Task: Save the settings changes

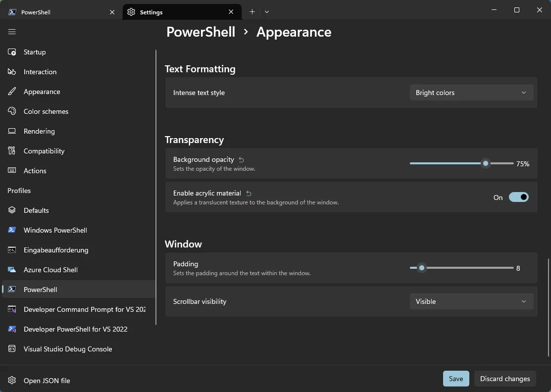Action: 455,379
